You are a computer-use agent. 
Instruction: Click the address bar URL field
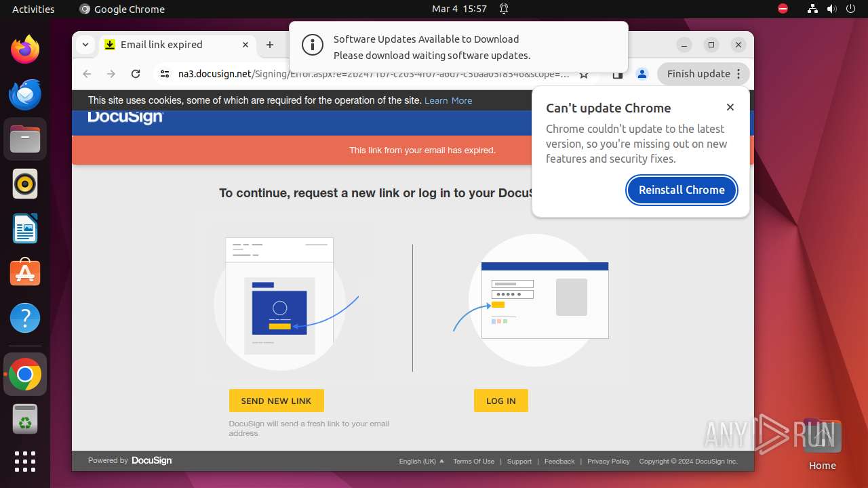(x=374, y=74)
